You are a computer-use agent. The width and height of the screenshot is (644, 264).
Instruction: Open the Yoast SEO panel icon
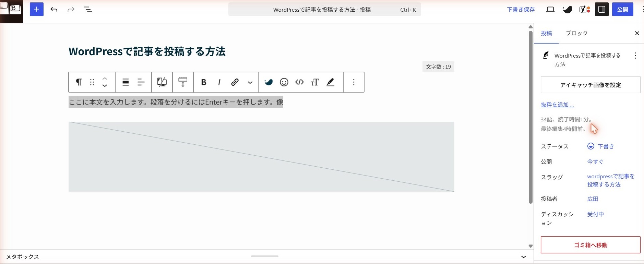(x=585, y=9)
